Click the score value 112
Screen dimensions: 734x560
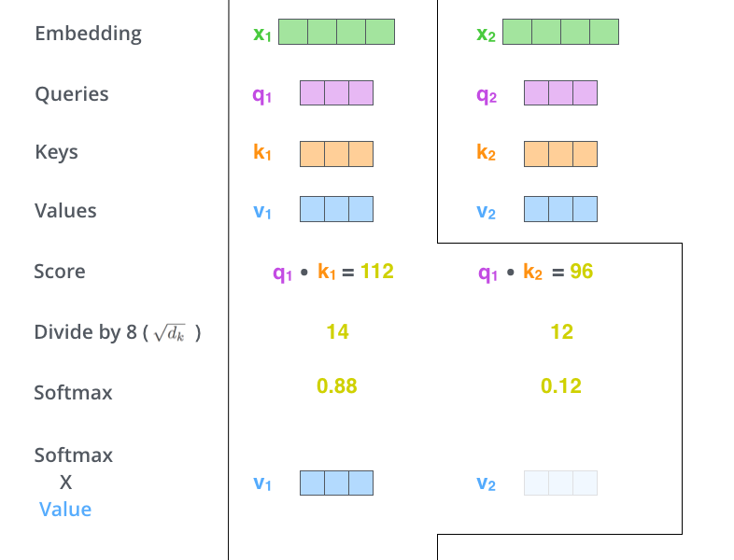click(x=377, y=272)
